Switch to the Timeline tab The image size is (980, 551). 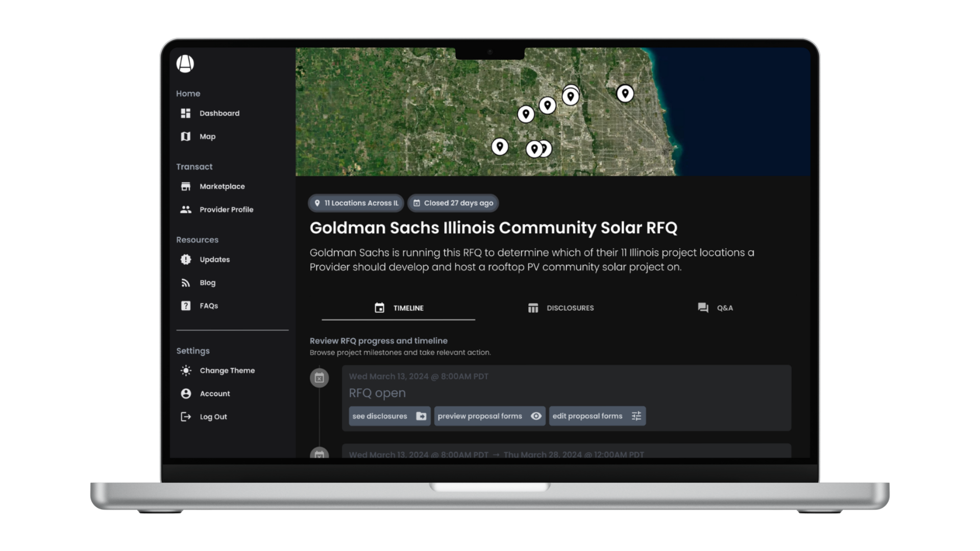click(x=399, y=308)
